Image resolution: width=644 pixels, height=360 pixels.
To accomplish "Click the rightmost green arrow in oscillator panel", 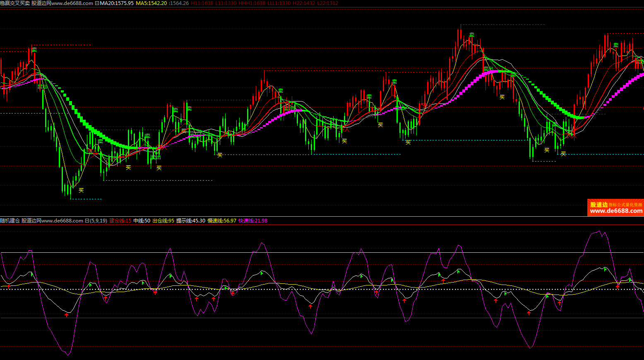I will coord(630,280).
